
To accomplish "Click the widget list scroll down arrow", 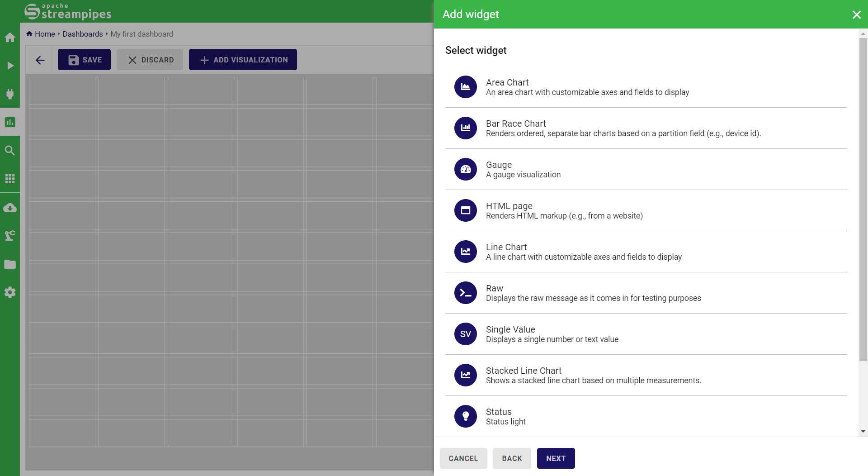I will [x=863, y=432].
